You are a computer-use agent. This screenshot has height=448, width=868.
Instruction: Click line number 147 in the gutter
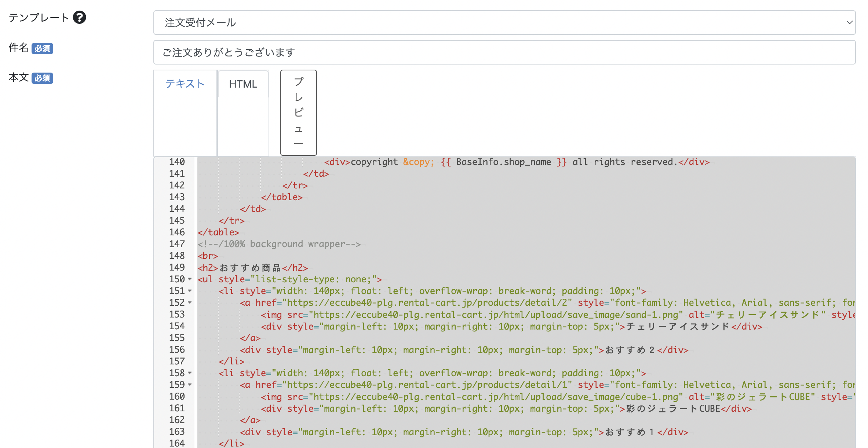click(x=176, y=244)
